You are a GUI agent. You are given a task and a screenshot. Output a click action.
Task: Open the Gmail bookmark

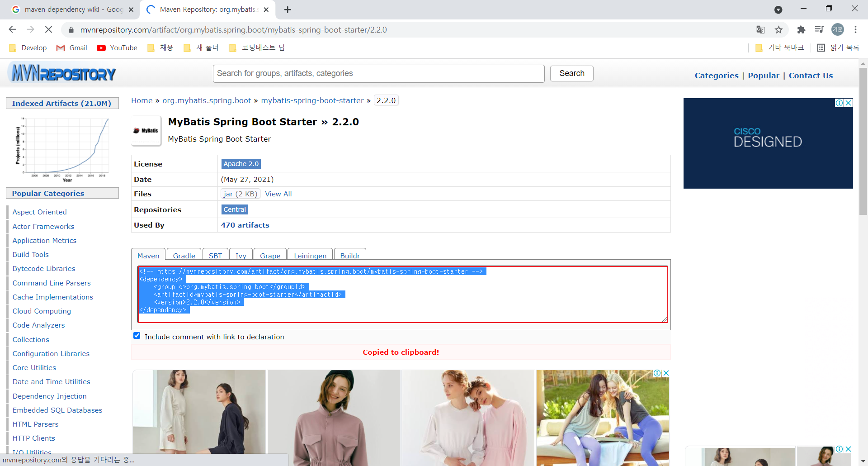[x=71, y=48]
